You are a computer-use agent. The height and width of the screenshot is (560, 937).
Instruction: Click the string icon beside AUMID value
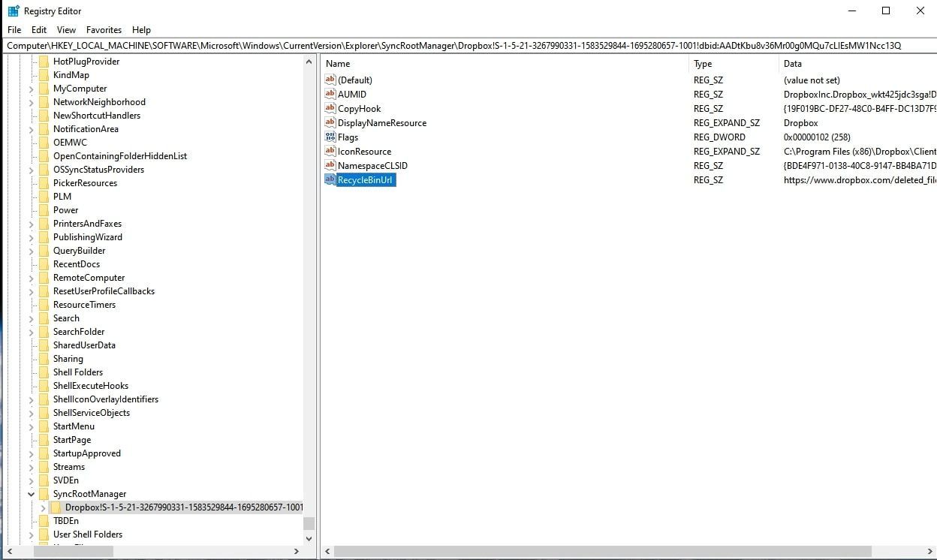[x=330, y=95]
